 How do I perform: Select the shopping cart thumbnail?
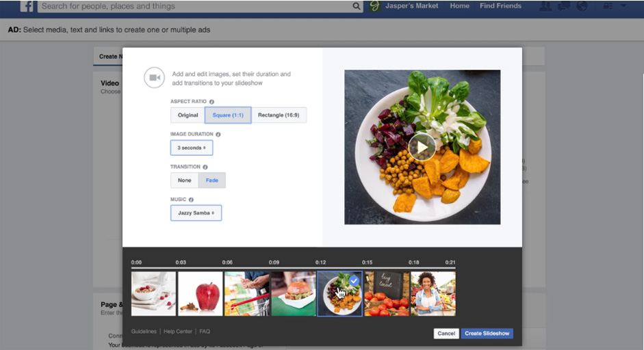[x=247, y=294]
